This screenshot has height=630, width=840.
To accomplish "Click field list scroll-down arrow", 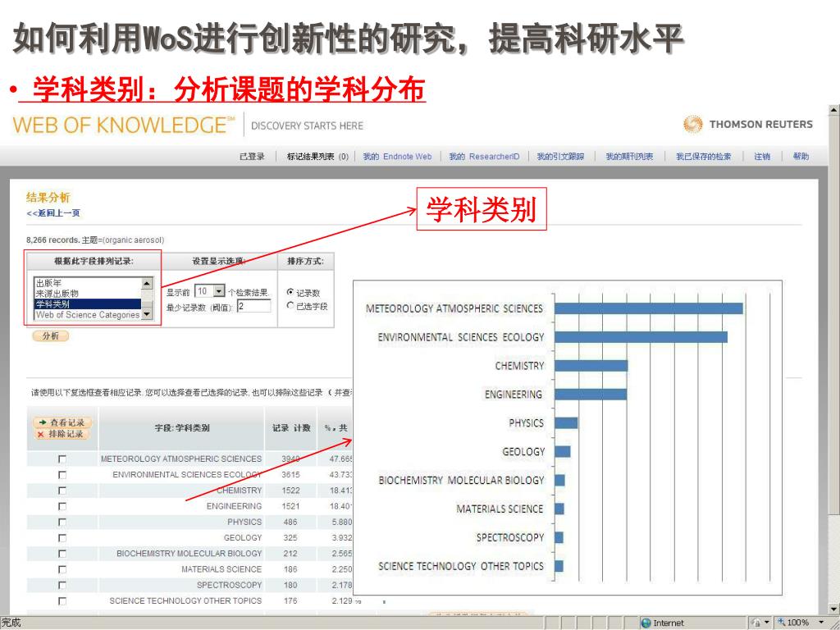I will (x=147, y=315).
